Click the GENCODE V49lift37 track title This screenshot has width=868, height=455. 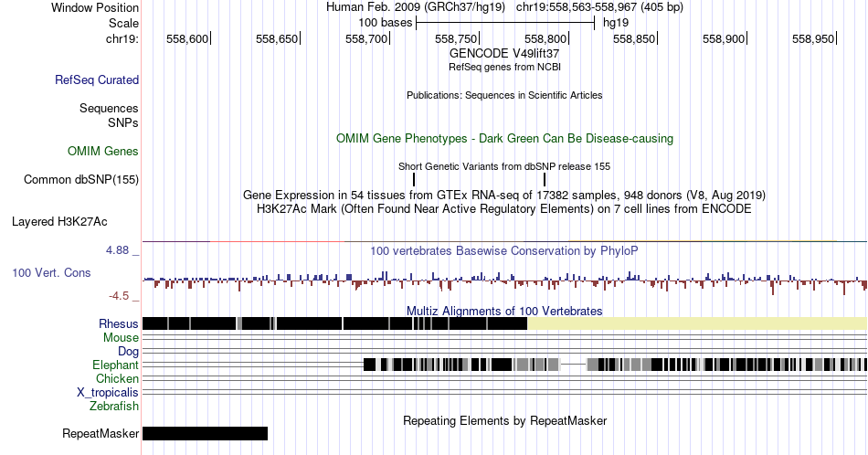(504, 54)
